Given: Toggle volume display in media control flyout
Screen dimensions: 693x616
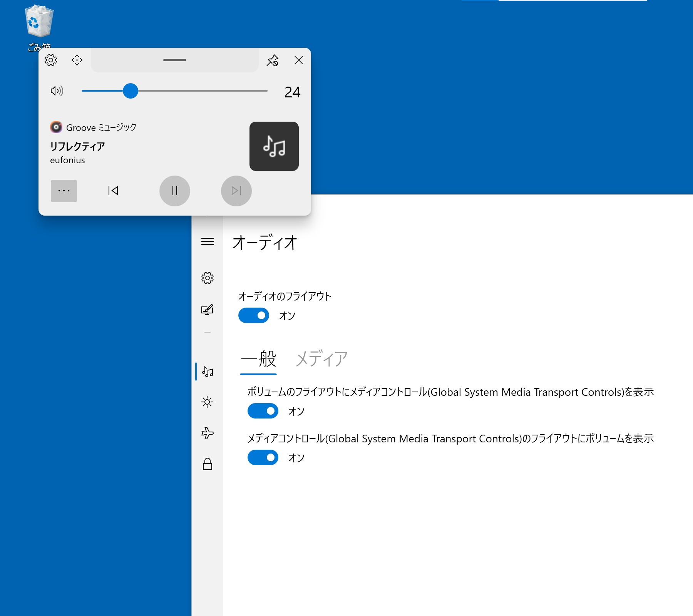Looking at the screenshot, I should click(263, 457).
